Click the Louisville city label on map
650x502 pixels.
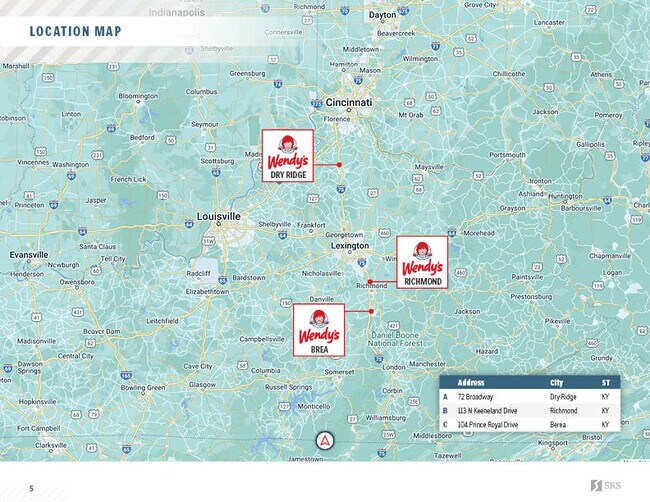click(x=216, y=215)
